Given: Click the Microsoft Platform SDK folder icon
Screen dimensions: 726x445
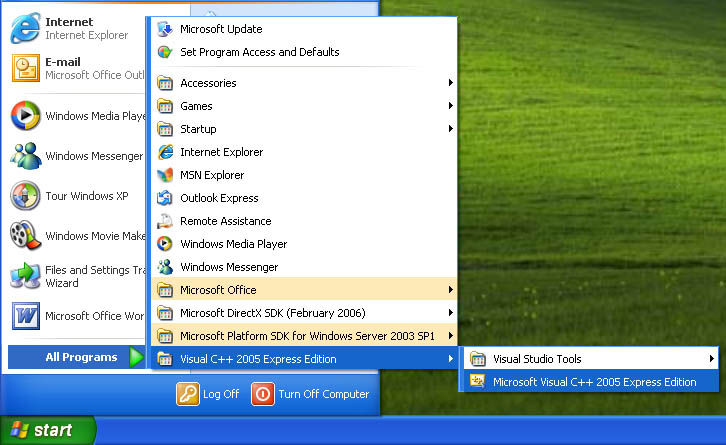Looking at the screenshot, I should [x=165, y=336].
